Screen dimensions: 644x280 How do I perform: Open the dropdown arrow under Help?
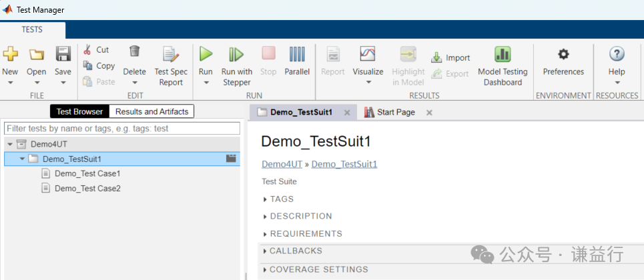(617, 83)
